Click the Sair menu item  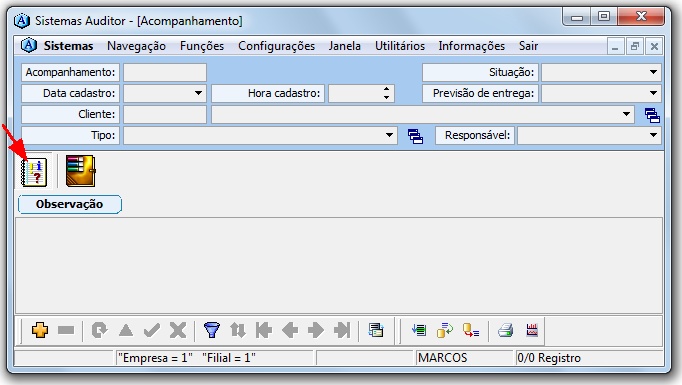coord(528,46)
